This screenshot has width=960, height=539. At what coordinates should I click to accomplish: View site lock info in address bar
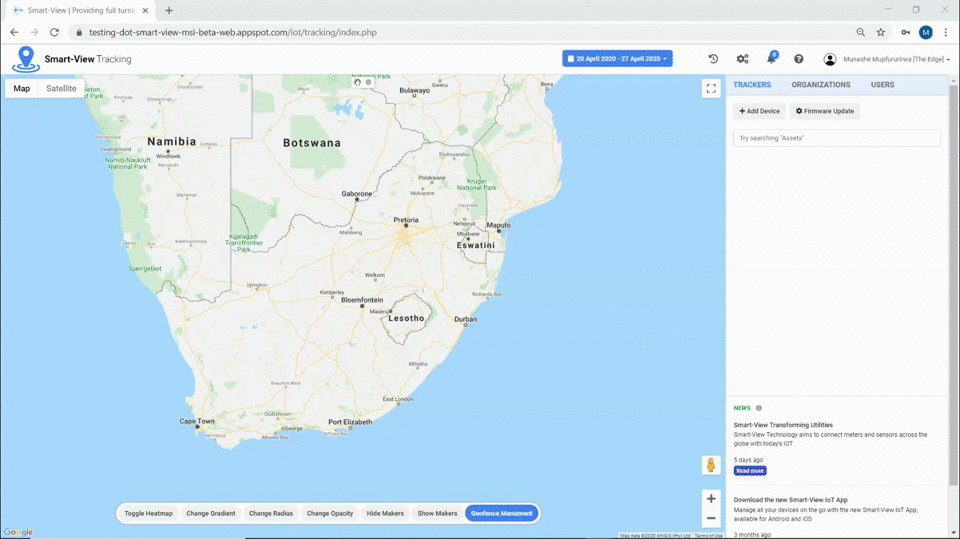click(x=79, y=32)
